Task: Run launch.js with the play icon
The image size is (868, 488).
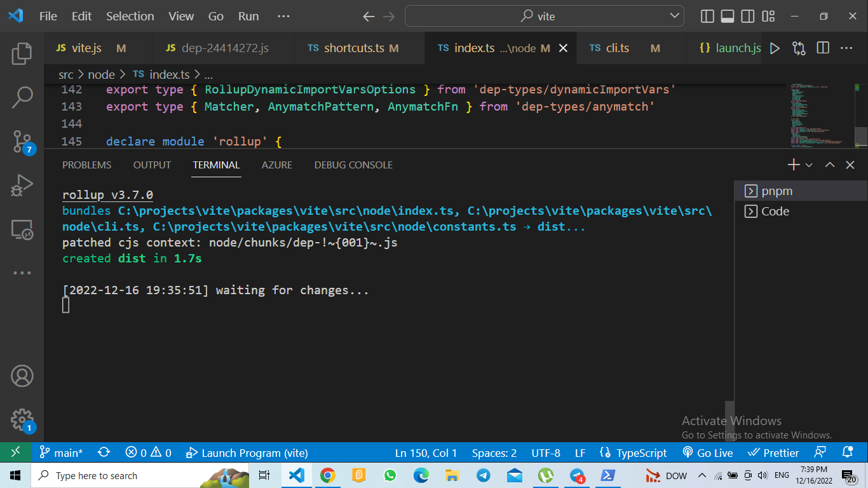Action: click(775, 48)
